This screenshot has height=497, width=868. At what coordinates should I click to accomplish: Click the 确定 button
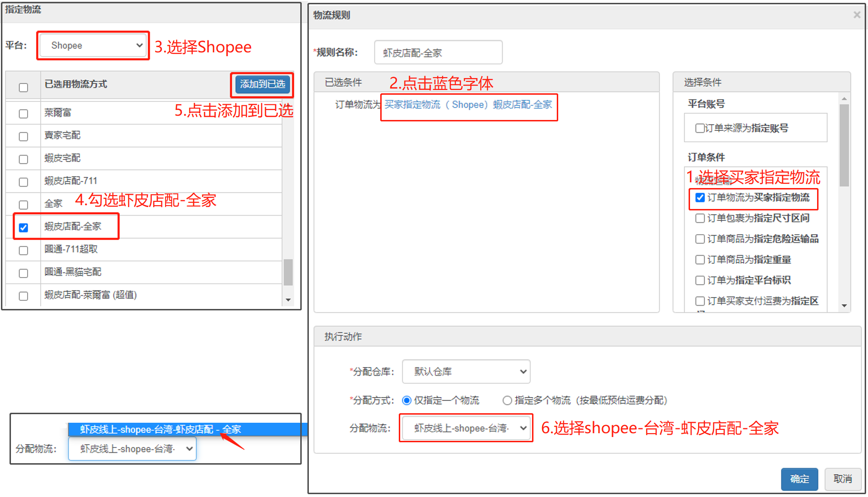pyautogui.click(x=799, y=479)
